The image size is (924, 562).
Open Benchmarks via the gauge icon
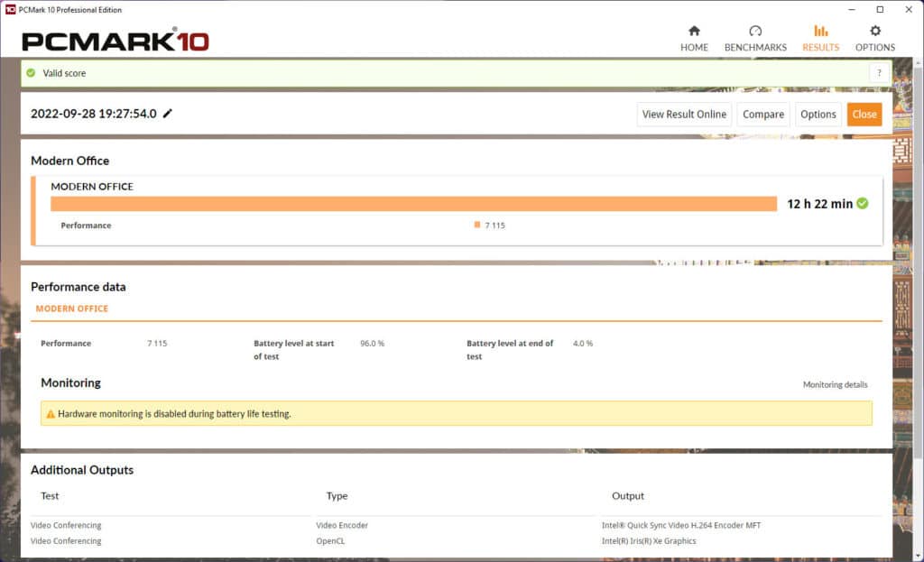coord(755,31)
